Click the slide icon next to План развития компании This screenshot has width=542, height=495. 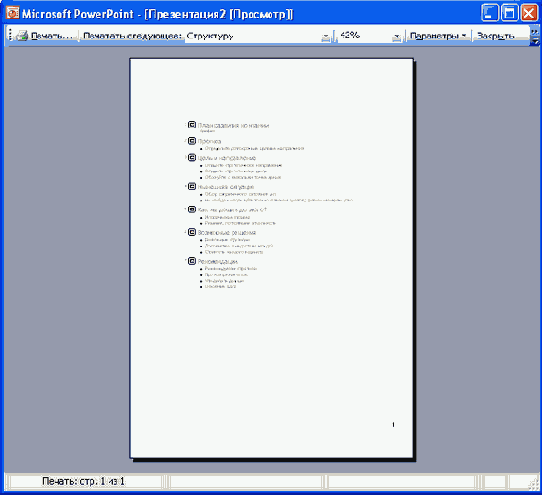pos(192,125)
